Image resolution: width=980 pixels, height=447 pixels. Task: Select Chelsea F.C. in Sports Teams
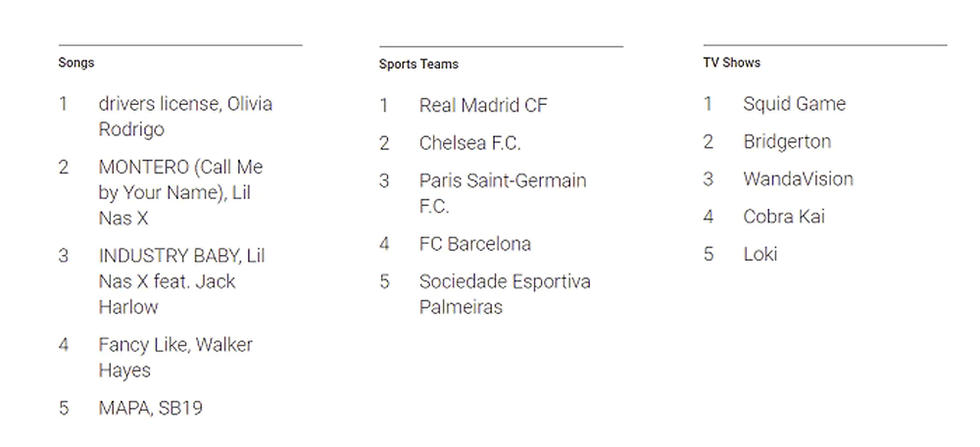(470, 143)
